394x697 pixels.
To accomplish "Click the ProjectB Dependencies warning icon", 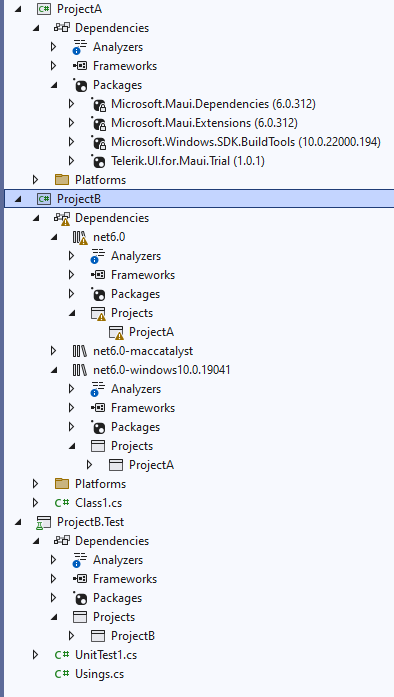I will tap(62, 219).
